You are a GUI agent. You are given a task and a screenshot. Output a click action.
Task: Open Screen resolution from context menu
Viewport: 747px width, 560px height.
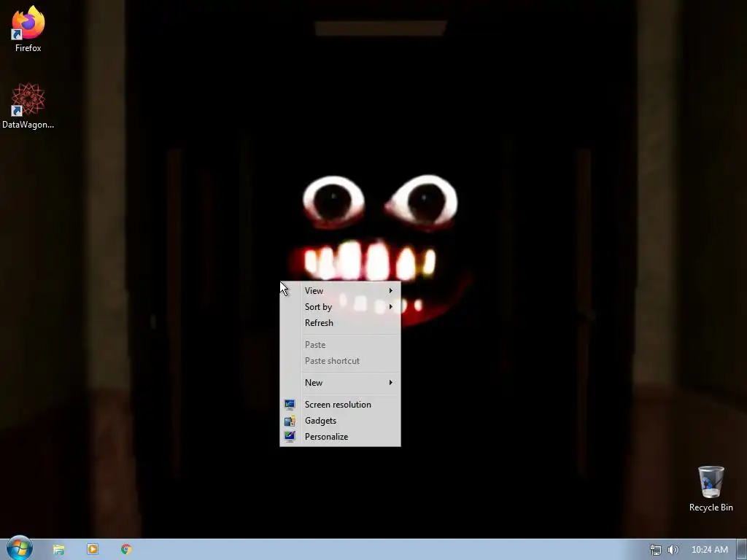340,404
